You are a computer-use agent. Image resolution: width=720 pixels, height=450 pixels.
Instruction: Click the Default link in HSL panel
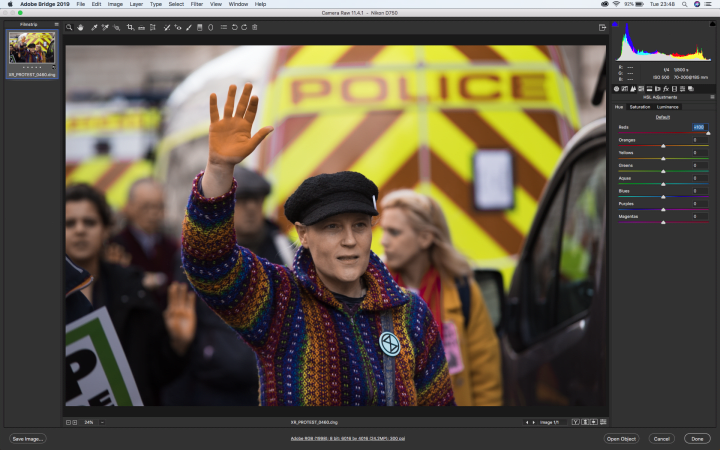coord(663,117)
